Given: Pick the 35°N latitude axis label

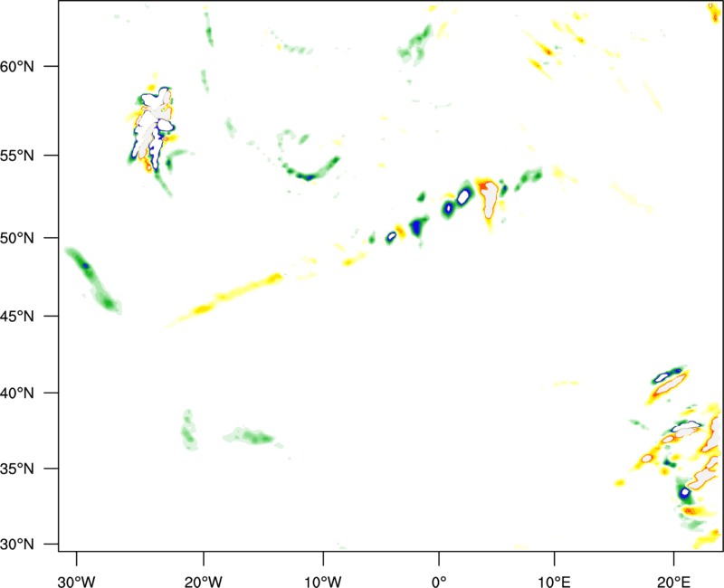Looking at the screenshot, I should point(16,469).
